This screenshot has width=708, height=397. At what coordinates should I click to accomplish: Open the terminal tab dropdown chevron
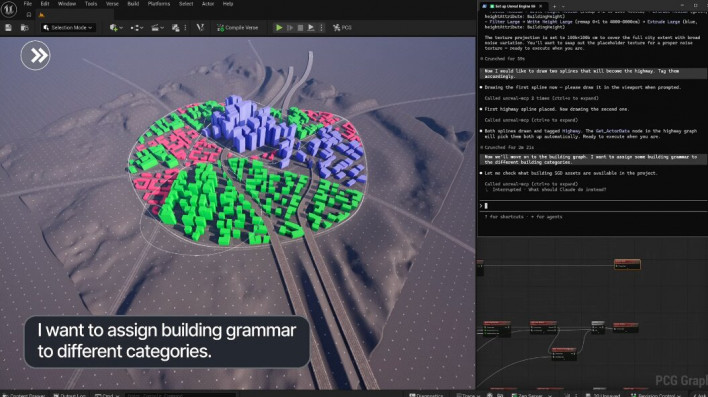pos(563,6)
